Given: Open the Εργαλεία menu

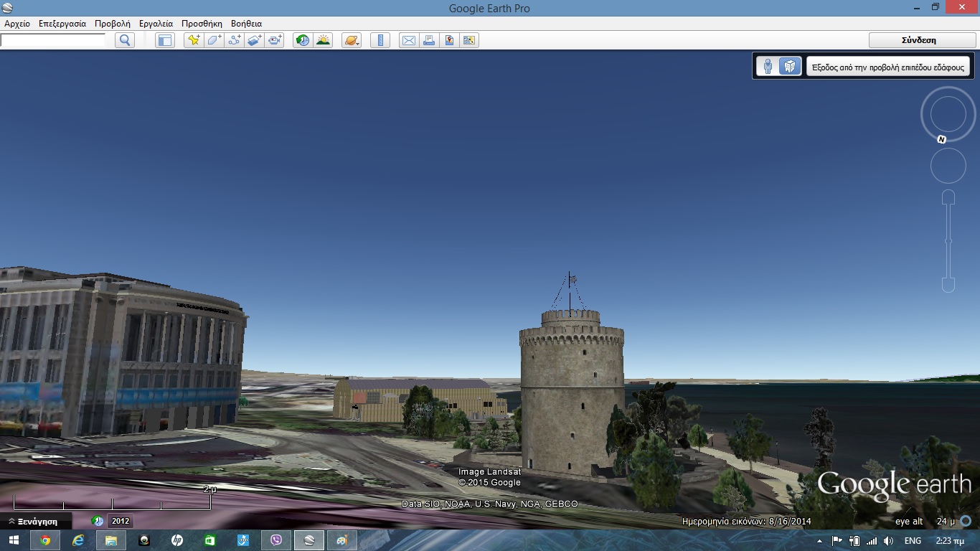Looking at the screenshot, I should (156, 24).
